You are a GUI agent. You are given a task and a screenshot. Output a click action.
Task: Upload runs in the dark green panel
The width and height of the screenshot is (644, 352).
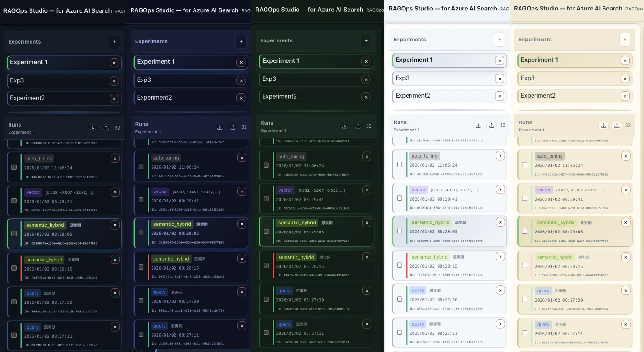click(x=358, y=126)
